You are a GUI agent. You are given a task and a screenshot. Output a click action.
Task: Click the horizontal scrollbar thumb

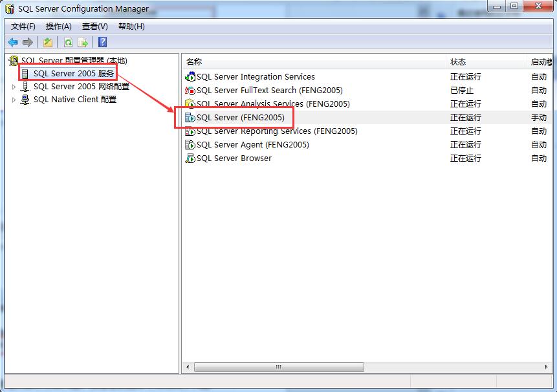click(x=279, y=367)
